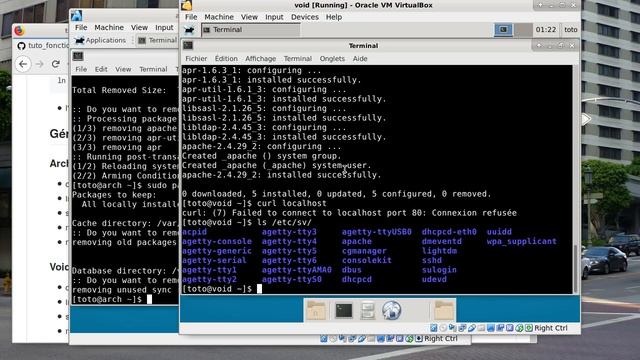Launch terminal emulator from void dock

[344, 311]
